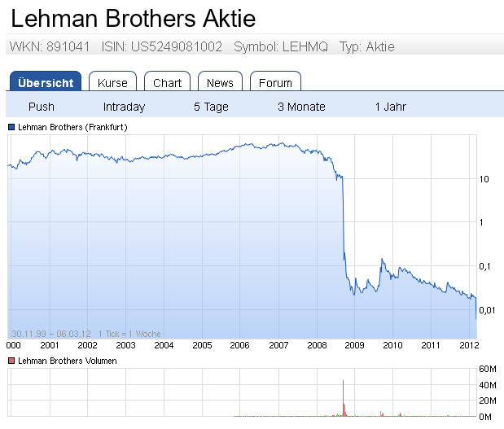Show the Intraday chart
The width and height of the screenshot is (504, 429).
[x=124, y=107]
